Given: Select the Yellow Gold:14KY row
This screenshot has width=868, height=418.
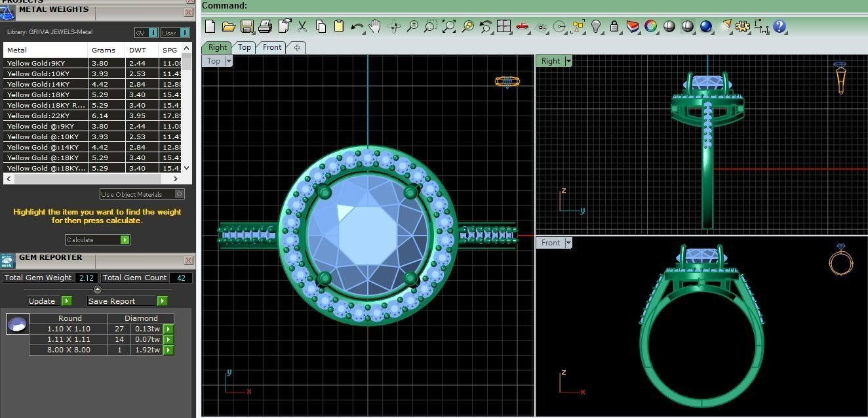Looking at the screenshot, I should pos(92,84).
